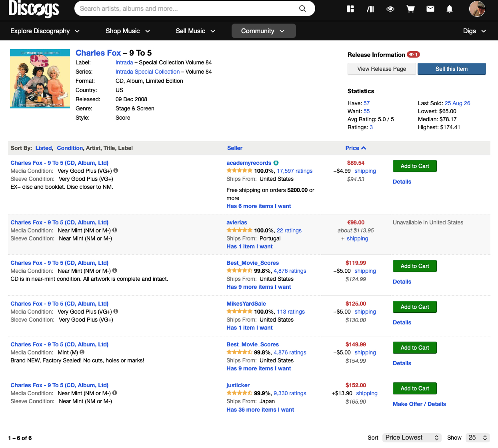
Task: Click the View Release Page button
Action: [x=382, y=69]
